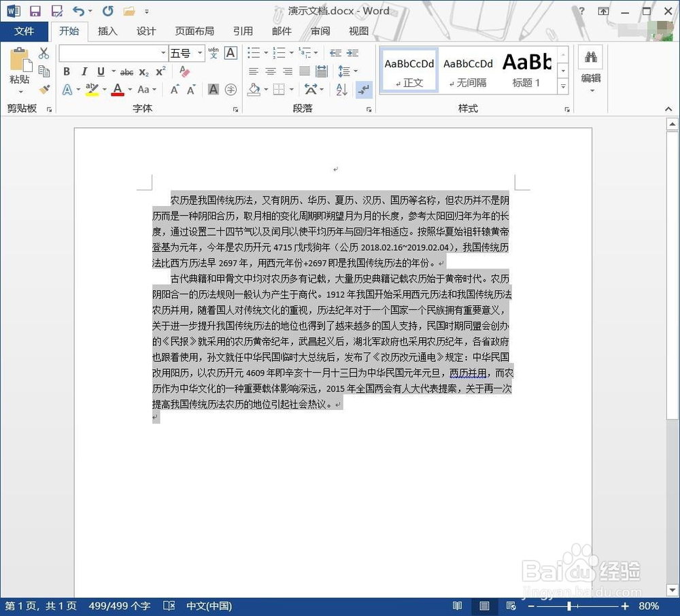This screenshot has width=680, height=616.
Task: Open the line spacing dropdown
Action: point(347,71)
